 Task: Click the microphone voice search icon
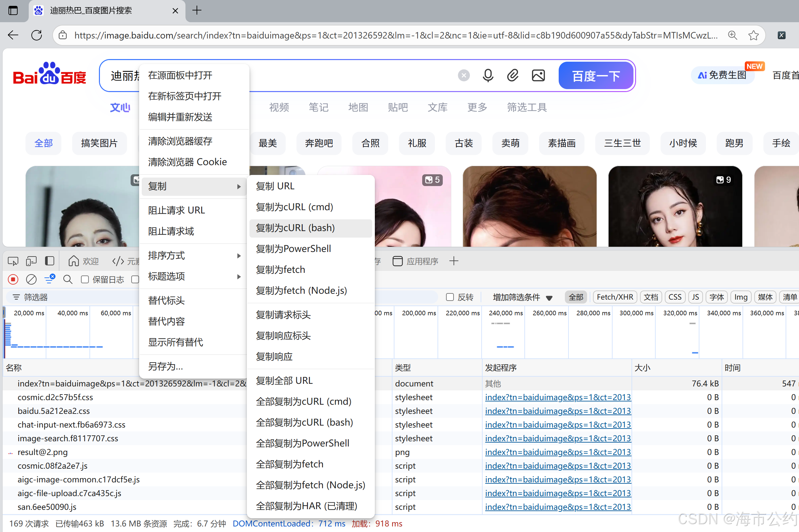coord(488,75)
